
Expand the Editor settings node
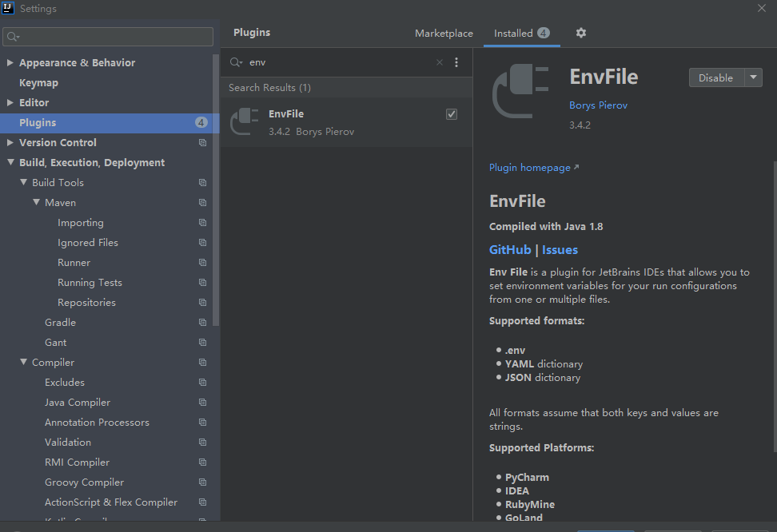coord(10,102)
